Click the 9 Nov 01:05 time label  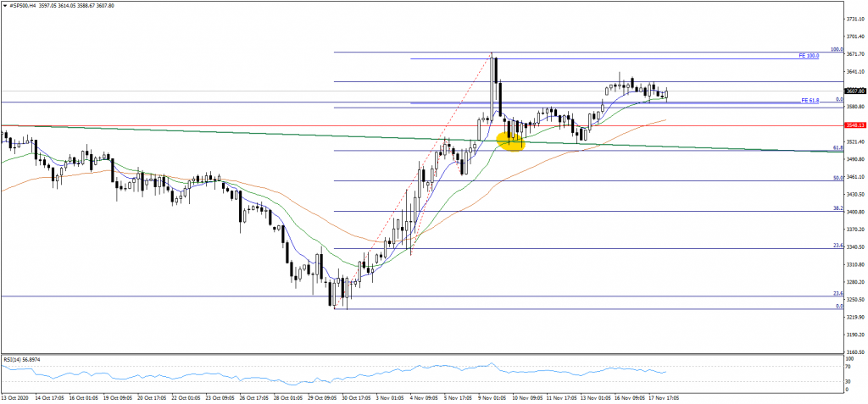pos(492,396)
